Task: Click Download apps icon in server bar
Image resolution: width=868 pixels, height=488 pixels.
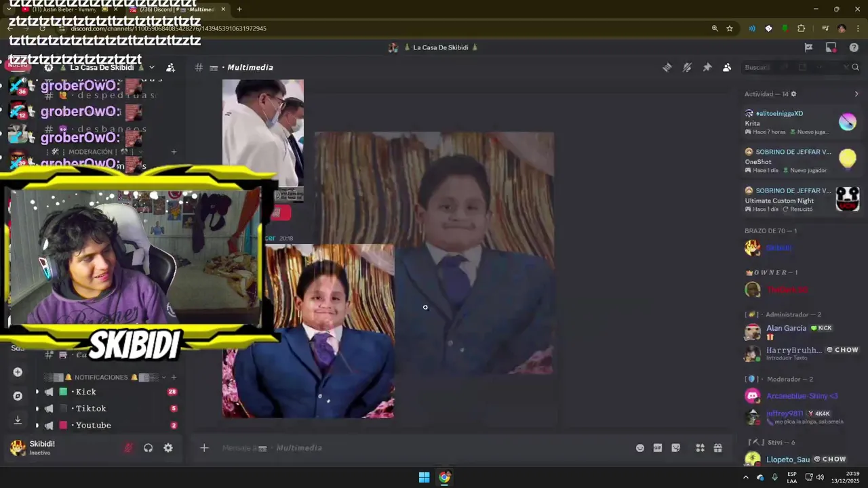Action: tap(18, 420)
